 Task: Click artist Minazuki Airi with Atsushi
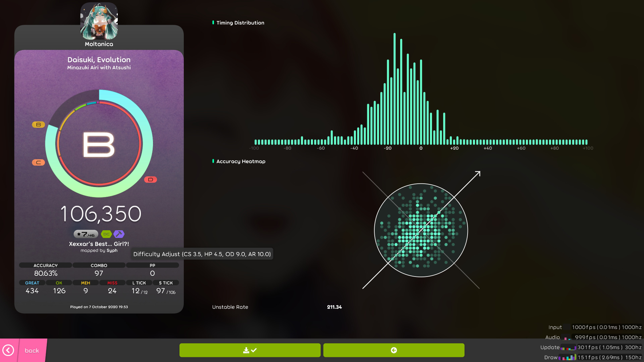[99, 67]
